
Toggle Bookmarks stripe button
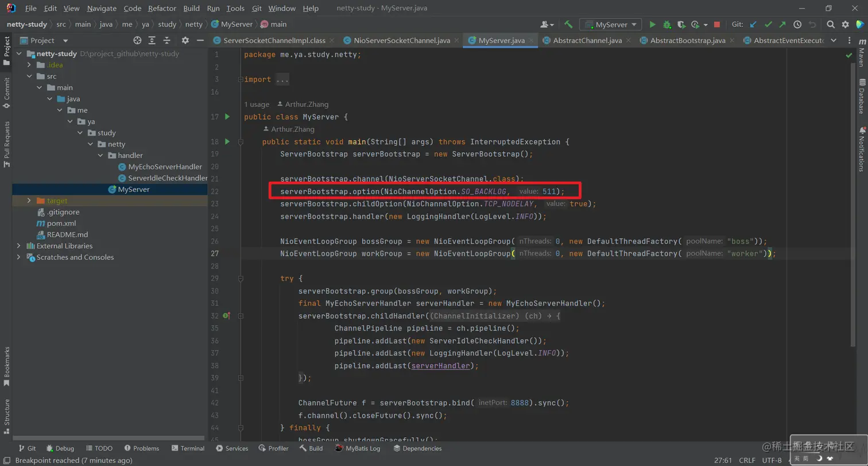point(6,365)
